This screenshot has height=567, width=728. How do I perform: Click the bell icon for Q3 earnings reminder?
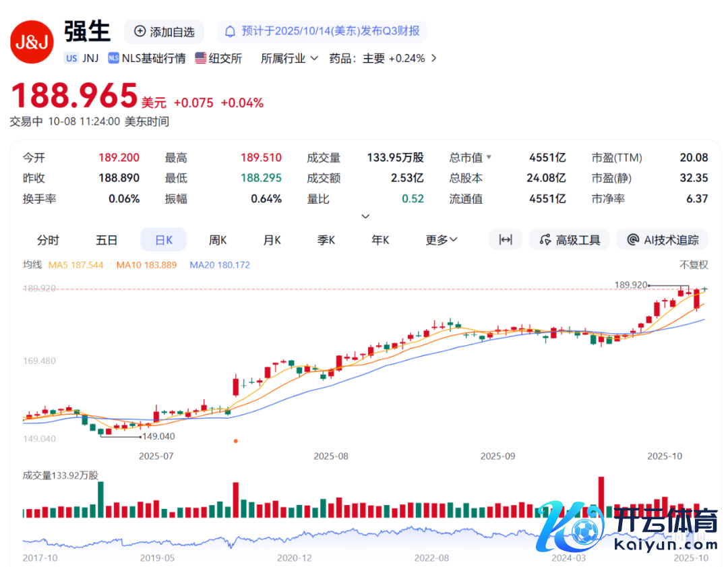(230, 31)
